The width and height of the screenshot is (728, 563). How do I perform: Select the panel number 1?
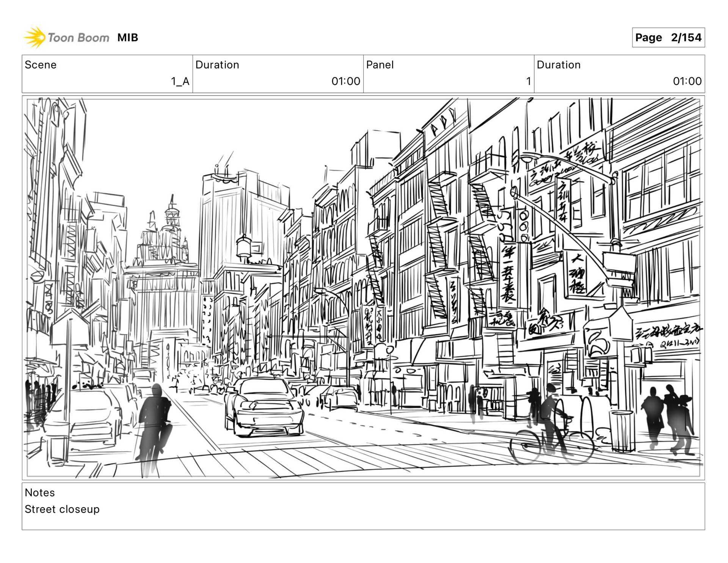pos(528,81)
